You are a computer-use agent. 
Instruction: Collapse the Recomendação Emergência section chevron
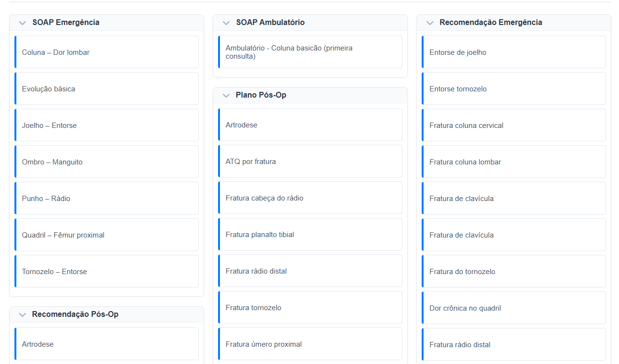tap(429, 23)
